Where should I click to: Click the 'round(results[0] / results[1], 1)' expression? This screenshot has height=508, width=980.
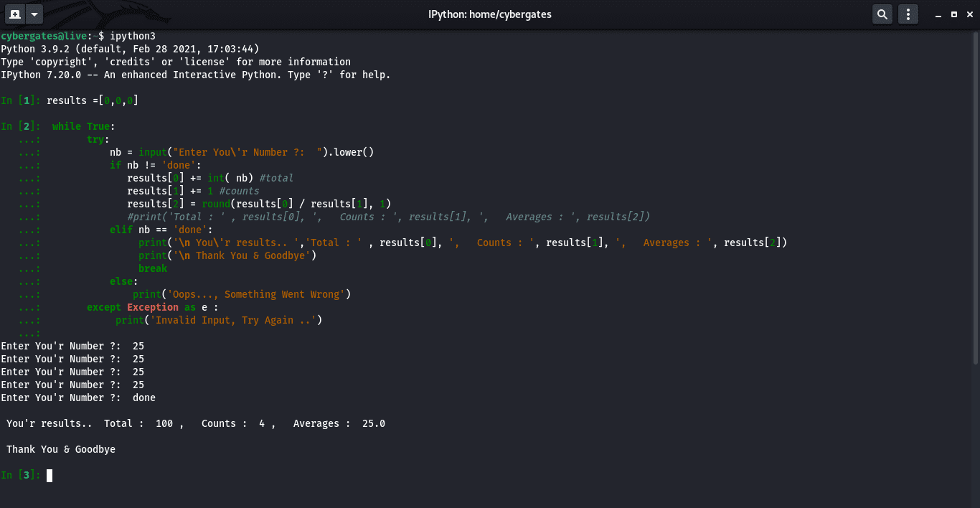coord(296,204)
